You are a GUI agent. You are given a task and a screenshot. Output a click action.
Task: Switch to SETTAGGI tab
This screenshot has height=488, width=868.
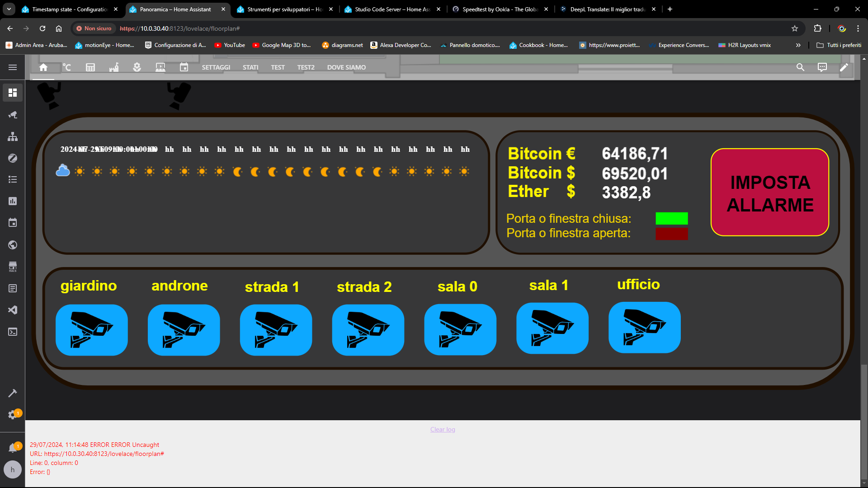[216, 67]
